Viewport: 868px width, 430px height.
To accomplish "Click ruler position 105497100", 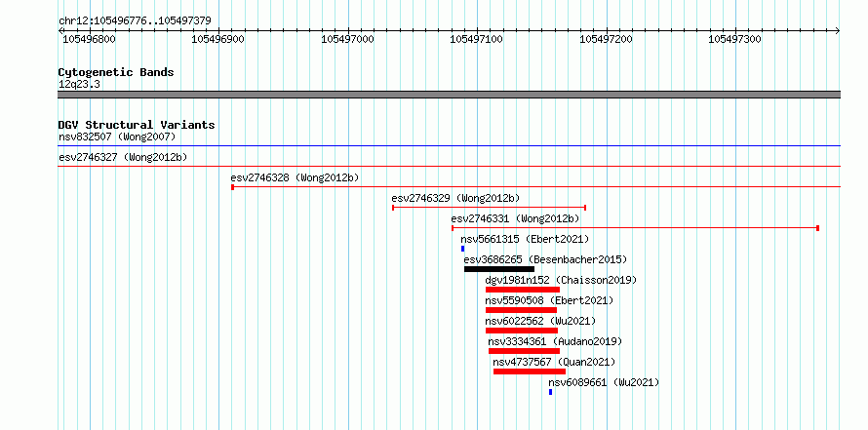I will [477, 39].
